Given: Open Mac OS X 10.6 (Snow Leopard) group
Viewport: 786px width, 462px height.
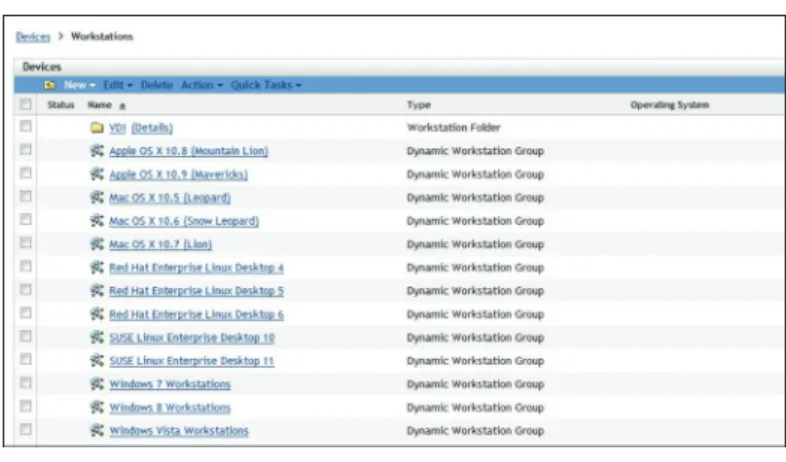Looking at the screenshot, I should tap(184, 221).
